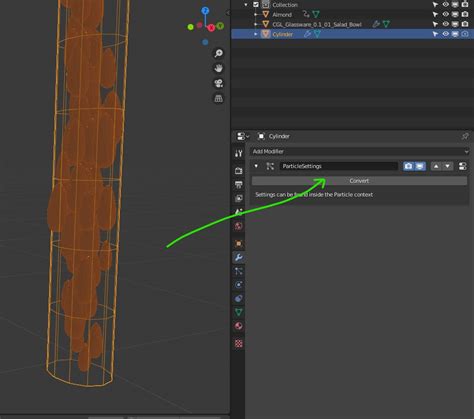Click the Convert button
Viewport: 474px width, 419px height.
coord(359,181)
